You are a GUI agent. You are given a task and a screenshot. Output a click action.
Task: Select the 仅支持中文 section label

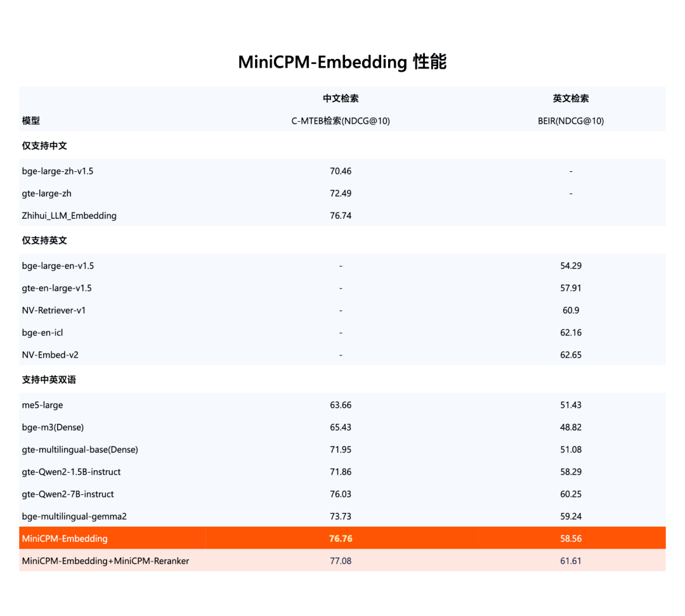[x=44, y=145]
